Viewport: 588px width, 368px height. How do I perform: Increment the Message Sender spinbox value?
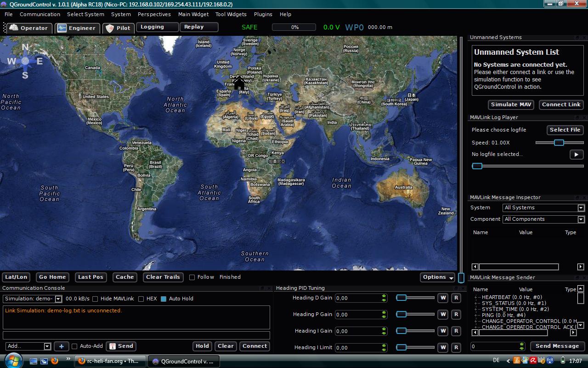point(522,344)
